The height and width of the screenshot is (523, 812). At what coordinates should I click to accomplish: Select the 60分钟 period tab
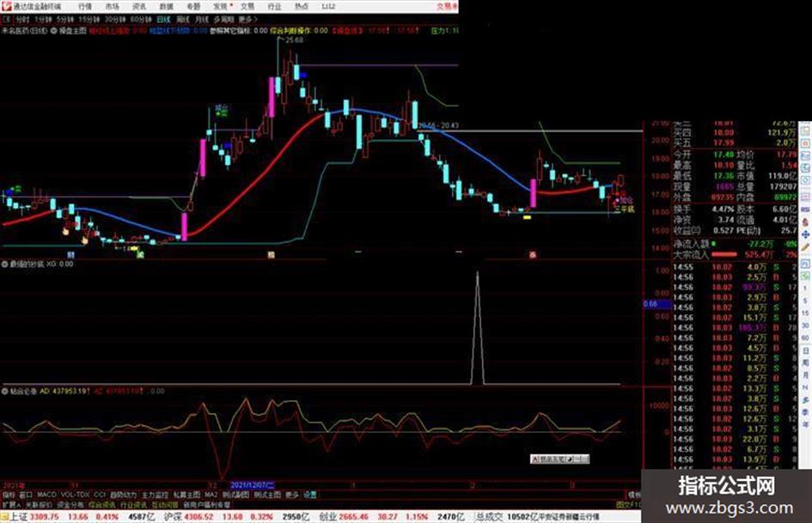[x=141, y=20]
